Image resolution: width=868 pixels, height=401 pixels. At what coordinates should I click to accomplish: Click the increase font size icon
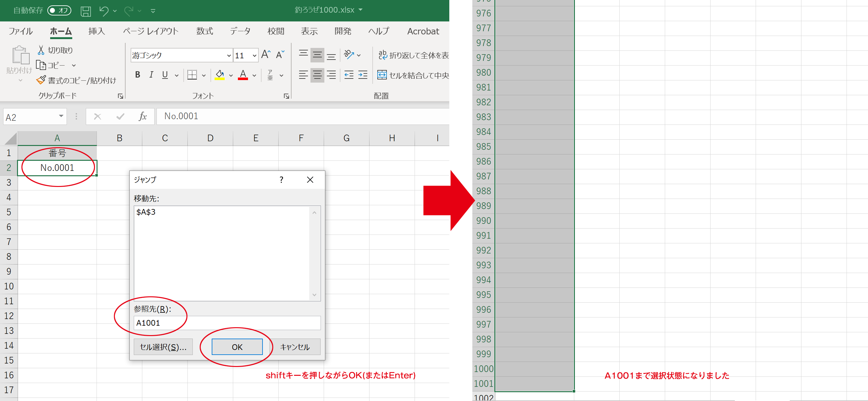pos(266,54)
